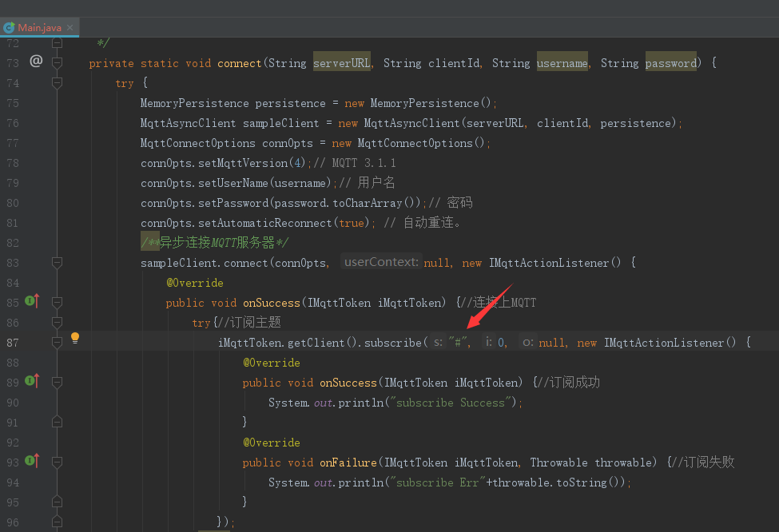Collapse the connect method fold at line 73
779x532 pixels.
pos(58,63)
